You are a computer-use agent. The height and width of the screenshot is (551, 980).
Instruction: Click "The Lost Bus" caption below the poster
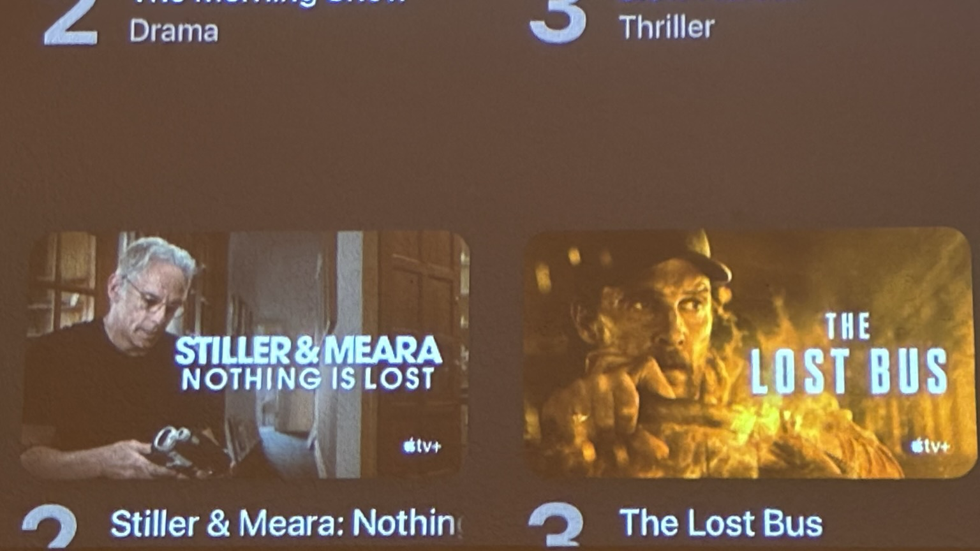(x=721, y=523)
